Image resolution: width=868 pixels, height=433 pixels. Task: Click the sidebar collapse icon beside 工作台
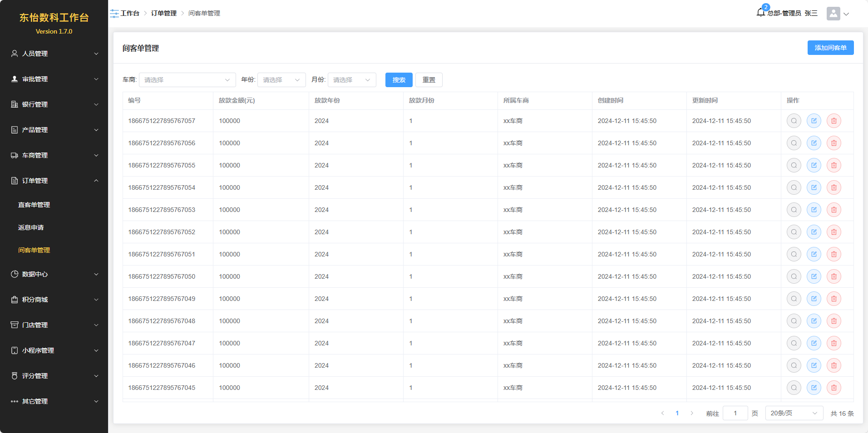click(114, 14)
